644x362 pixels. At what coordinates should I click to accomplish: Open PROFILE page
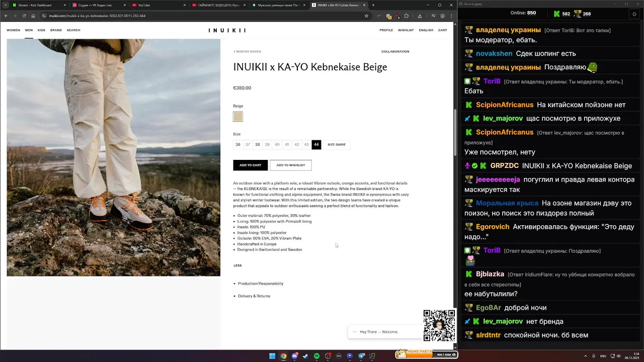click(x=386, y=30)
